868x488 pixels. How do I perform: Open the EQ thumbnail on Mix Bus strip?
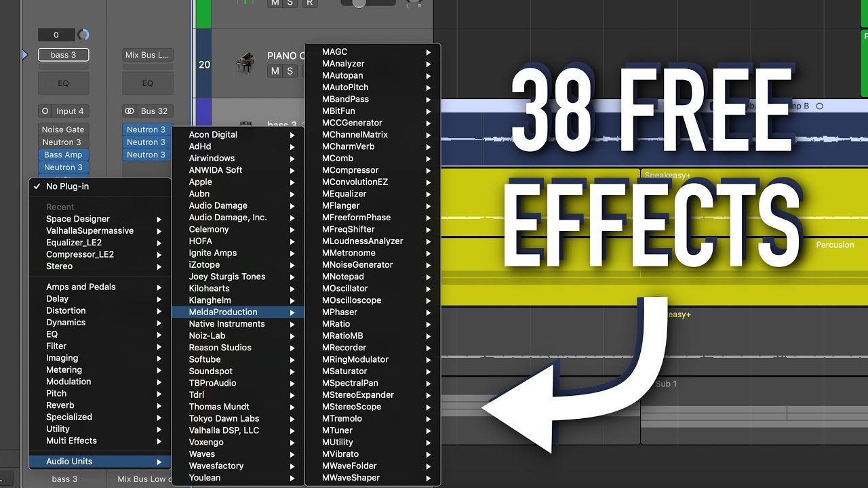147,83
